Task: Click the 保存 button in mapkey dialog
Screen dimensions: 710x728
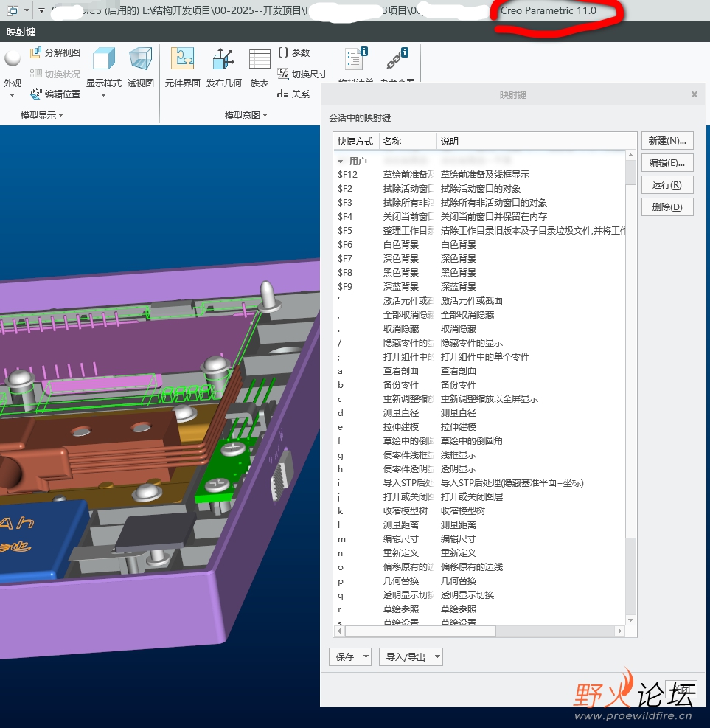Action: point(345,657)
